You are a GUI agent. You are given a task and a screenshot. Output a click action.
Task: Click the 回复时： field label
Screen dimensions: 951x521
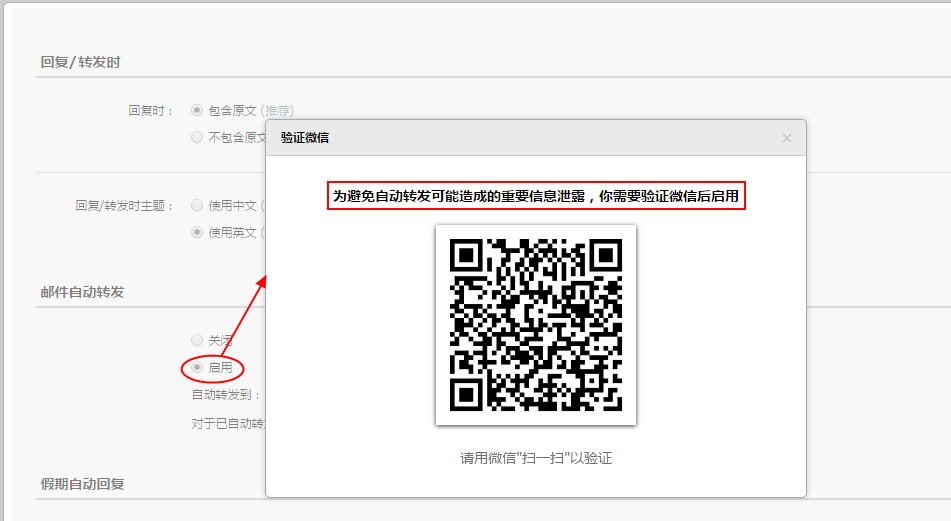point(151,110)
